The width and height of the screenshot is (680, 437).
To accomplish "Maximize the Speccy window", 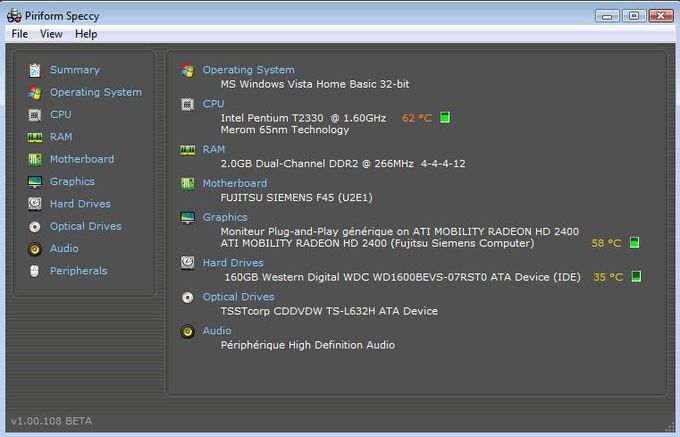I will 634,16.
